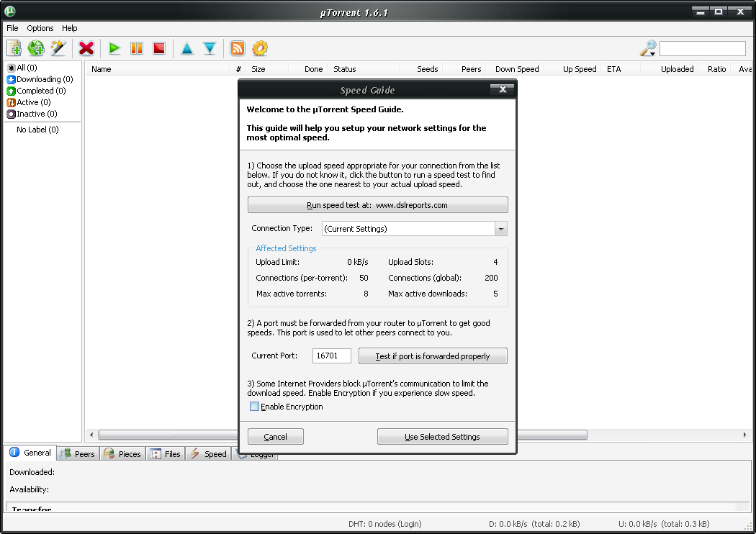The height and width of the screenshot is (534, 756).
Task: Click the D: 0.0 kB/s download status
Action: (x=534, y=524)
